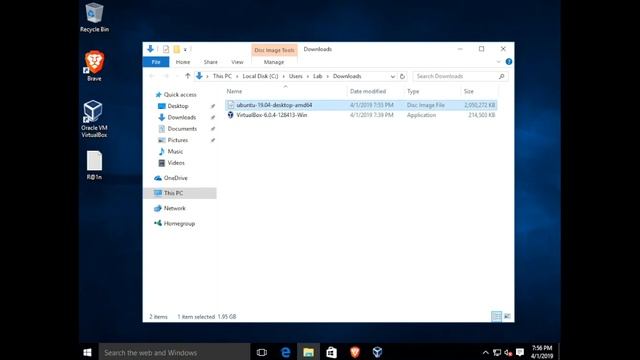Open the Manage ribbon tab
The width and height of the screenshot is (640, 360).
(x=274, y=62)
